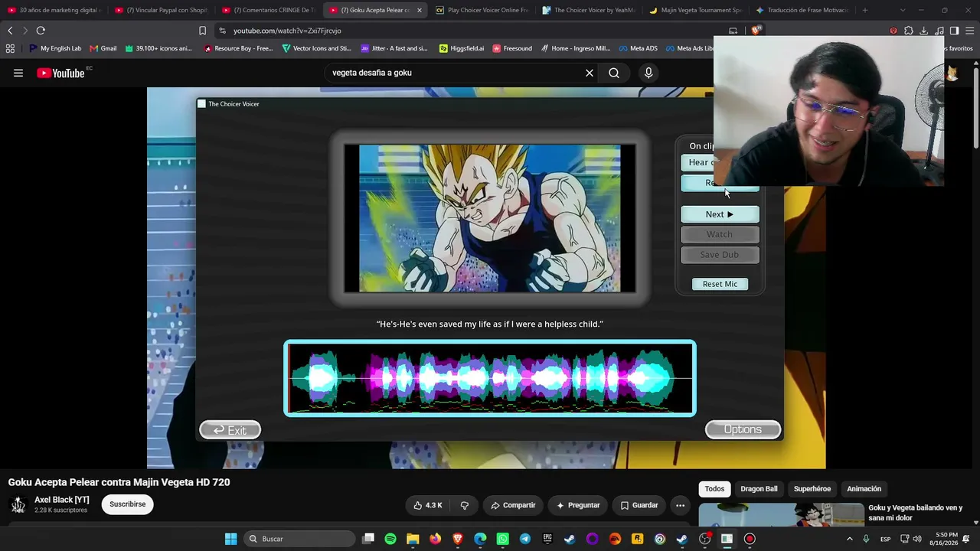
Task: Open 'My English Lab' bookmark
Action: [x=55, y=48]
